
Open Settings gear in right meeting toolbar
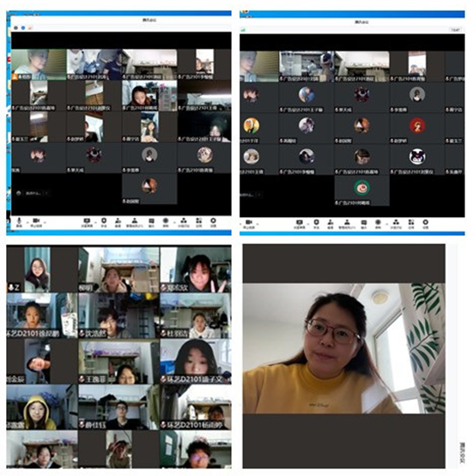(x=426, y=224)
